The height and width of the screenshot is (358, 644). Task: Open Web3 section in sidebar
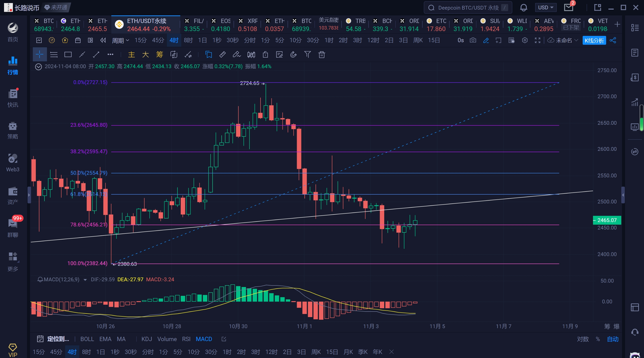click(13, 163)
